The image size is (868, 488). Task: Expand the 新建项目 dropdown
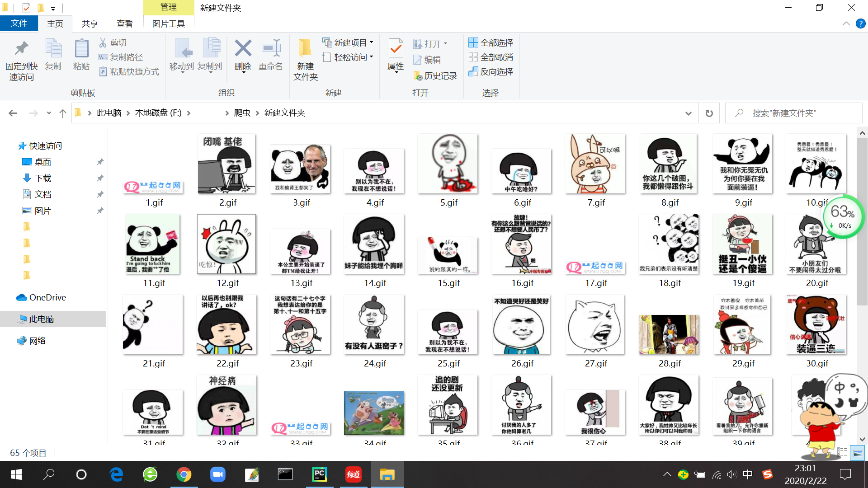pos(371,42)
